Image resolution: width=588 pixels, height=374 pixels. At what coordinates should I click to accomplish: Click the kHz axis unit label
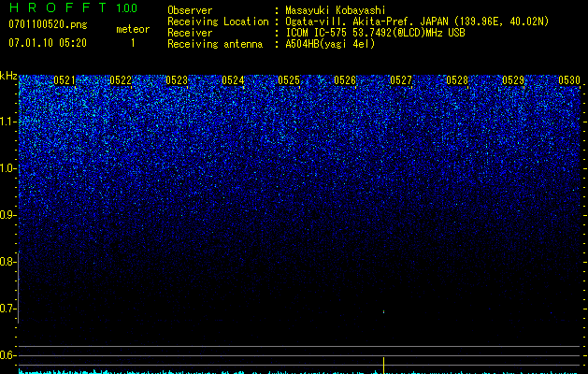(x=8, y=76)
